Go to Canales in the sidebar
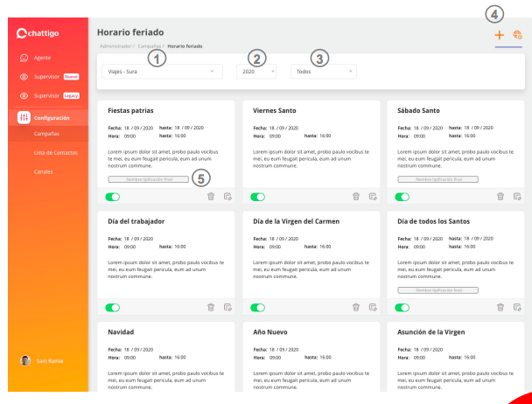This screenshot has height=404, width=532. (44, 171)
